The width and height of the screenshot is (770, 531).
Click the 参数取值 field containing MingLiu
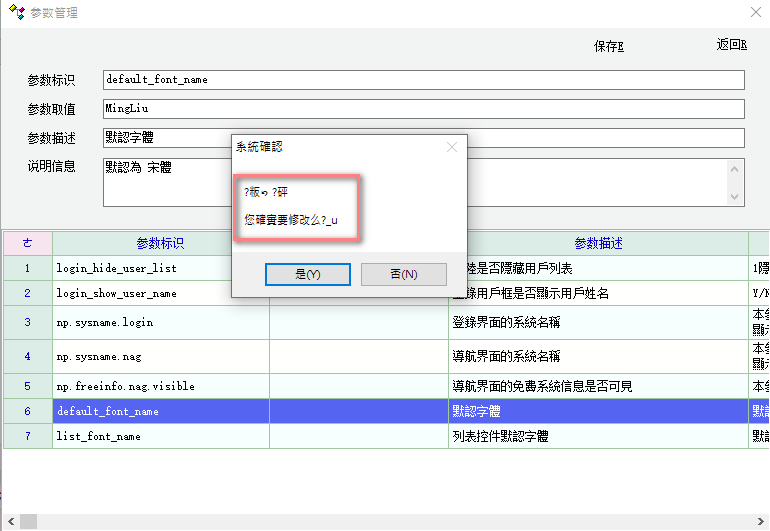pyautogui.click(x=423, y=108)
